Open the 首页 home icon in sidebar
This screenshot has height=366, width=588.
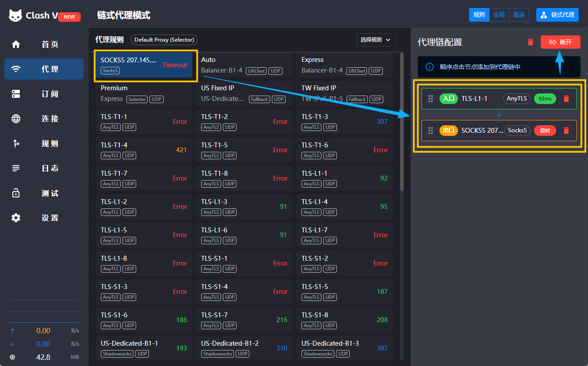(x=16, y=44)
